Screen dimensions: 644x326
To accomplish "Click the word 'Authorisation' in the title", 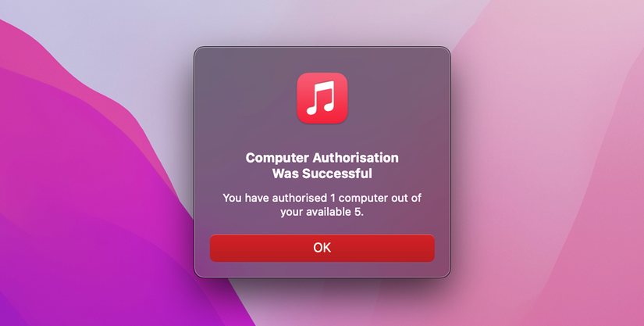I will coord(355,158).
